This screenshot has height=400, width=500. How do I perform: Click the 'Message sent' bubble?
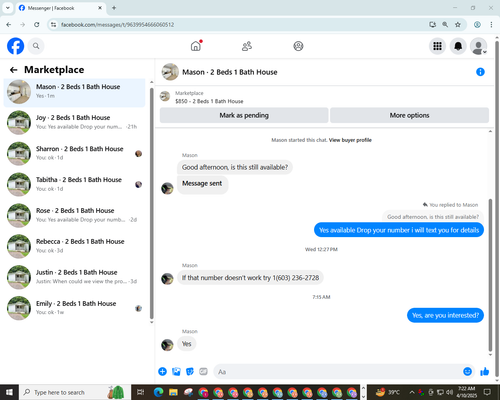point(202,184)
